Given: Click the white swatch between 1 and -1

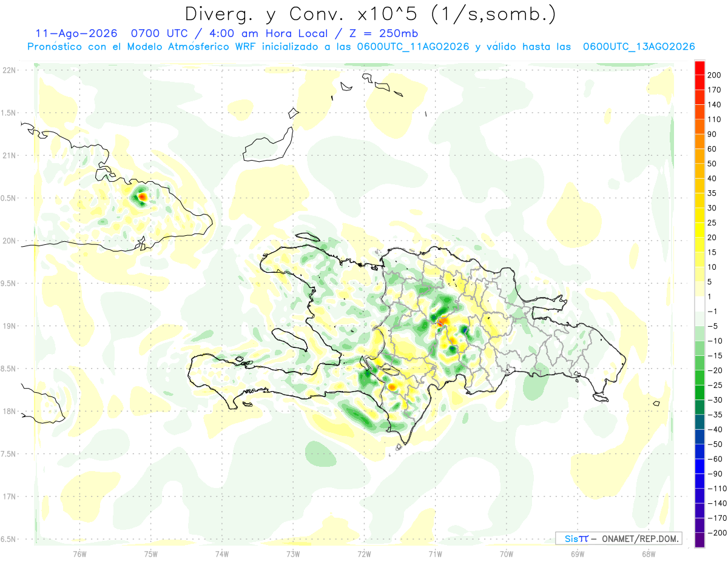Looking at the screenshot, I should coord(700,304).
